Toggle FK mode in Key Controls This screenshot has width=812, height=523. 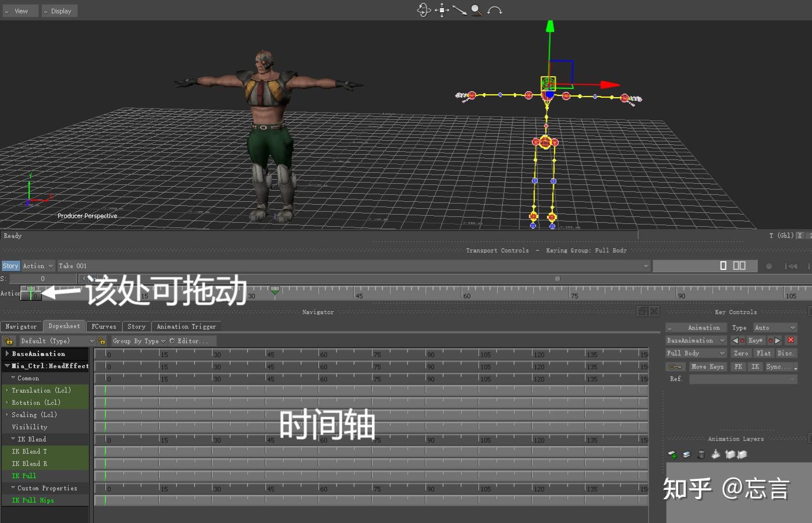tap(739, 367)
